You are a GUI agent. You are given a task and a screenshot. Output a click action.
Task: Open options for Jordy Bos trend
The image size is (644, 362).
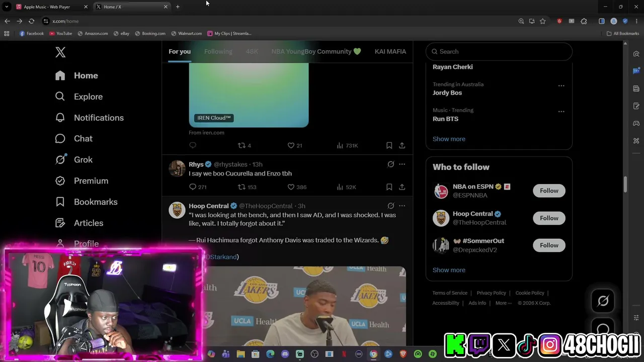tap(561, 86)
